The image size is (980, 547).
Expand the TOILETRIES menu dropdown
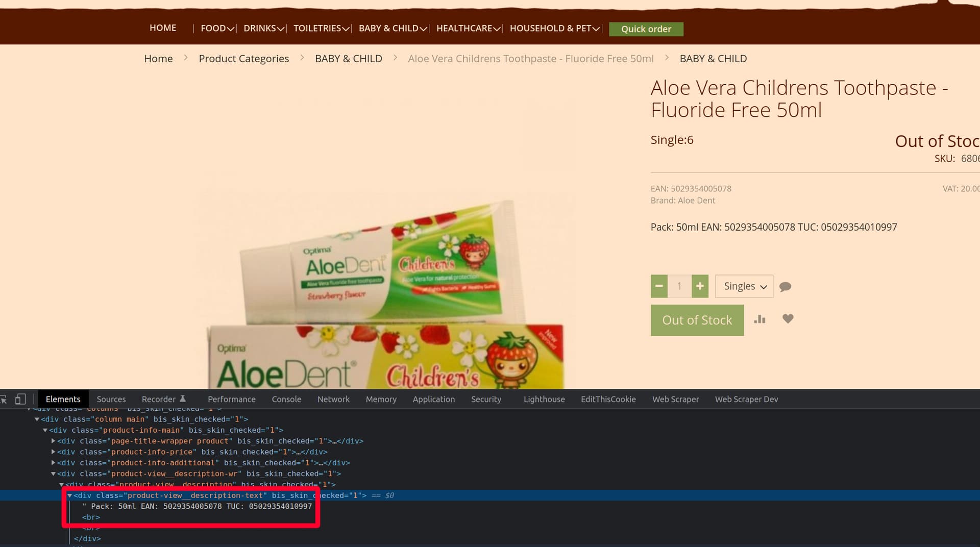(x=321, y=29)
